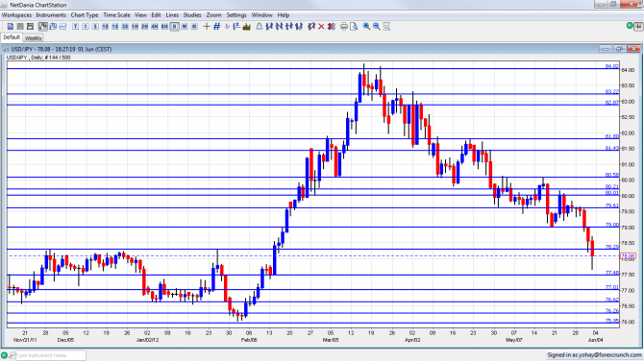This screenshot has width=644, height=361.
Task: Delete selected object with red X
Action: pyautogui.click(x=321, y=26)
